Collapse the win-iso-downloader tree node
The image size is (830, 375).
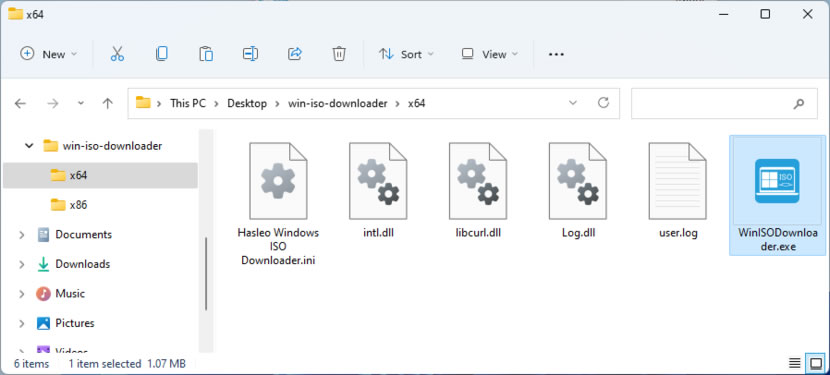pos(29,146)
